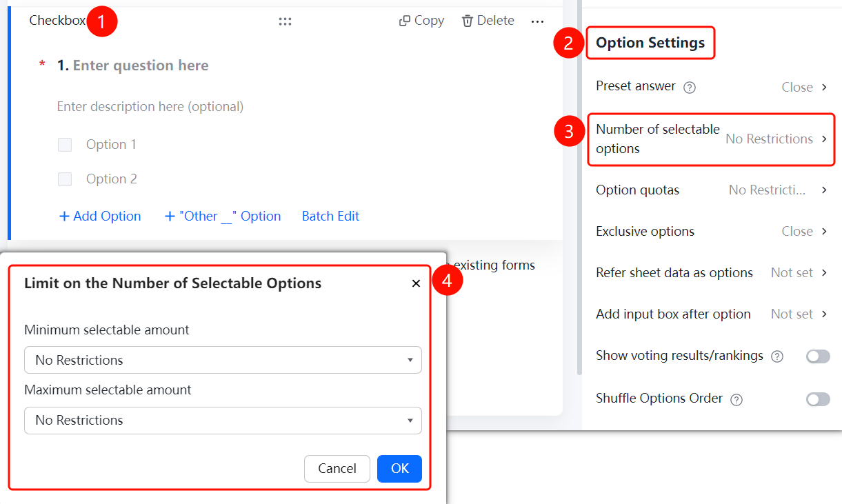Toggle Show voting results/rankings switch
Viewport: 842px width, 504px height.
click(x=818, y=356)
